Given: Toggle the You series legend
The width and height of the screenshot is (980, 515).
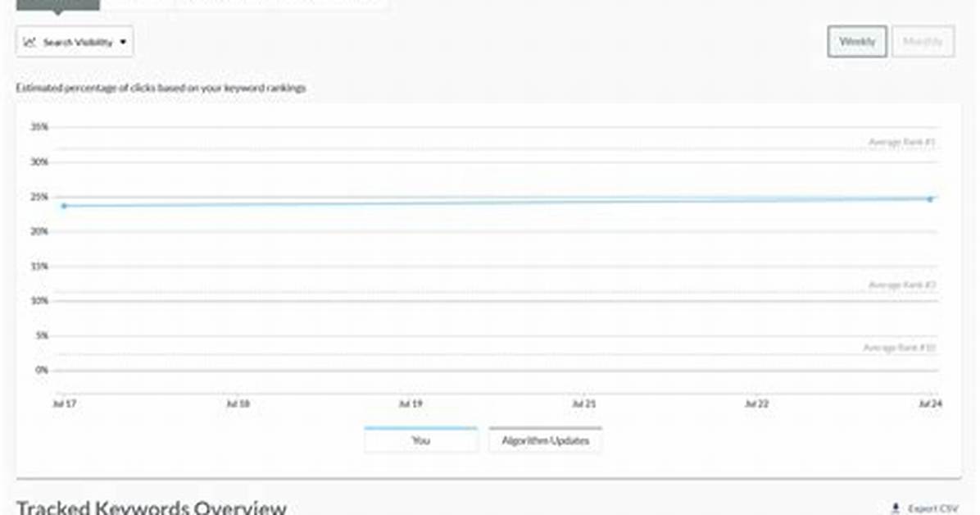Looking at the screenshot, I should (x=420, y=440).
